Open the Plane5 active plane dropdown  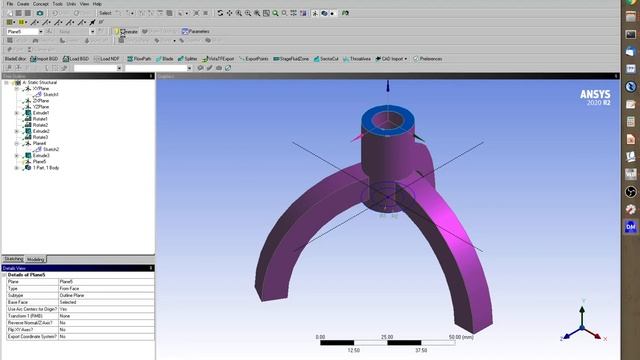40,31
